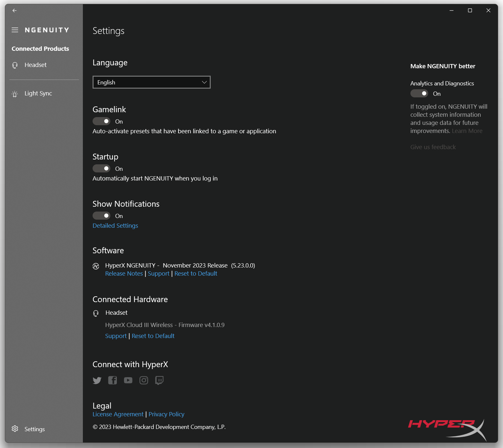Click the NGENUITY title in sidebar

tap(47, 30)
